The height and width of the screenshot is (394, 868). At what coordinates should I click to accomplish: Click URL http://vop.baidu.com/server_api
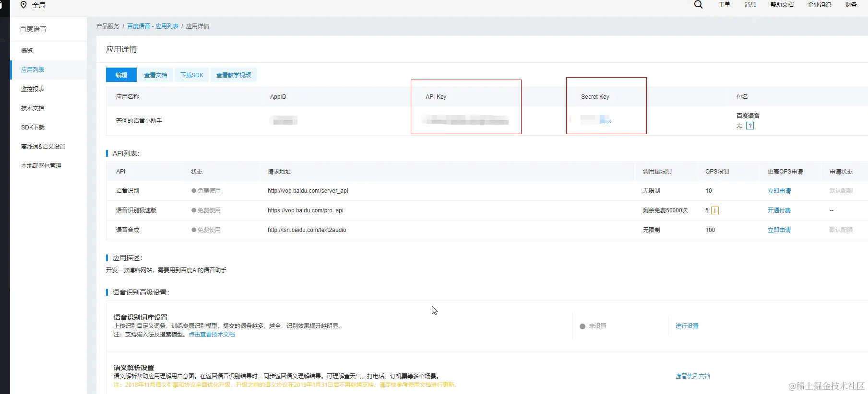pos(308,191)
